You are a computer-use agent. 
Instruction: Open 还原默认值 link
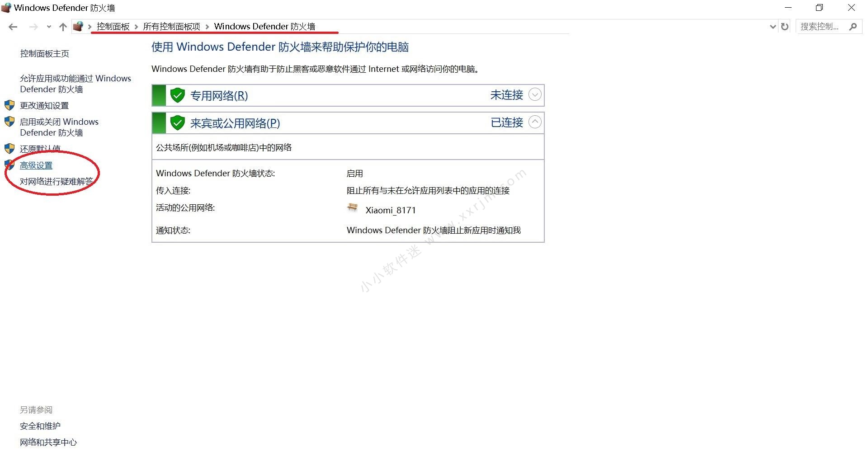[x=40, y=149]
